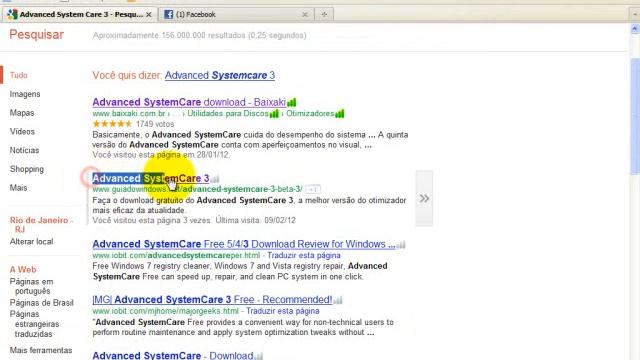Click rating icon beside Advanced SystemCare 3 title
Screen dimensions: 640x360
pyautogui.click(x=215, y=179)
